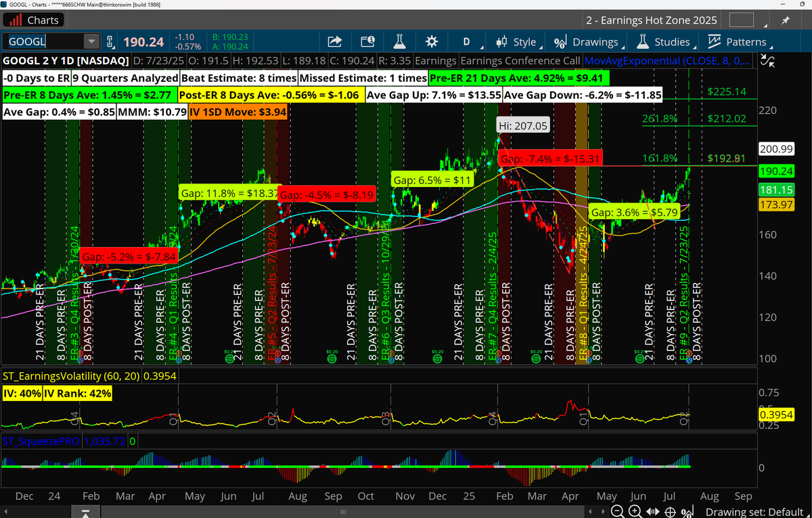Click the Share chart arrow icon

coord(334,42)
